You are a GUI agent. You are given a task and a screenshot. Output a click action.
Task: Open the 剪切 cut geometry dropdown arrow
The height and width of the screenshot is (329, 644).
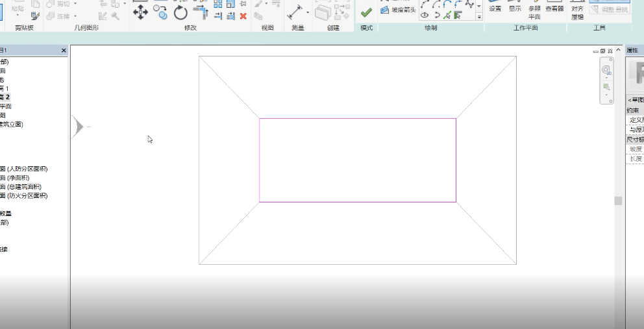(75, 4)
